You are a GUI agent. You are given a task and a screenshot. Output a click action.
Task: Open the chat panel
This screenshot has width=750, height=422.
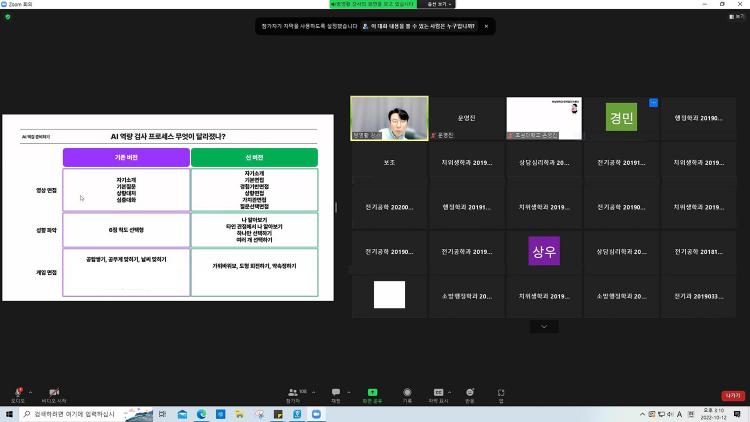[x=335, y=393]
